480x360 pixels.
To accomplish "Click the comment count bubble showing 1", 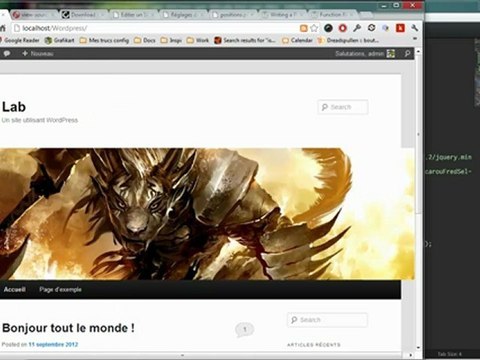I will (x=245, y=330).
